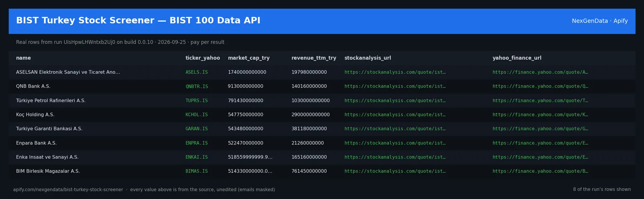Click the Koç Holding A.S. name cell
Image resolution: width=644 pixels, height=199 pixels.
35,115
